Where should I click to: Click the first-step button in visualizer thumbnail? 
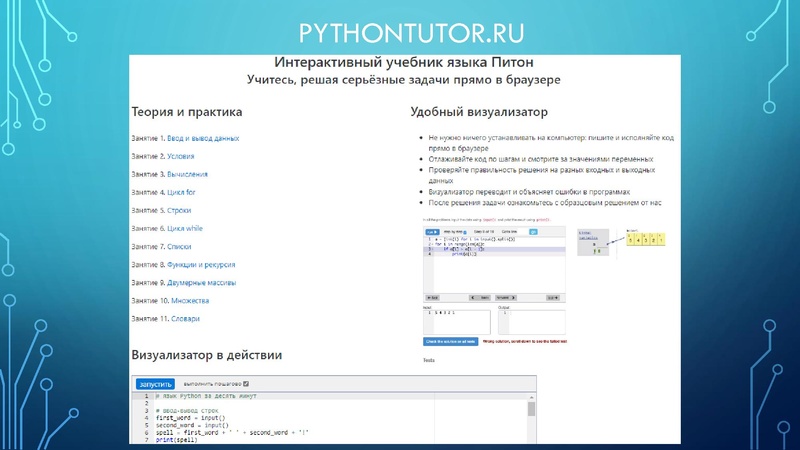[432, 298]
